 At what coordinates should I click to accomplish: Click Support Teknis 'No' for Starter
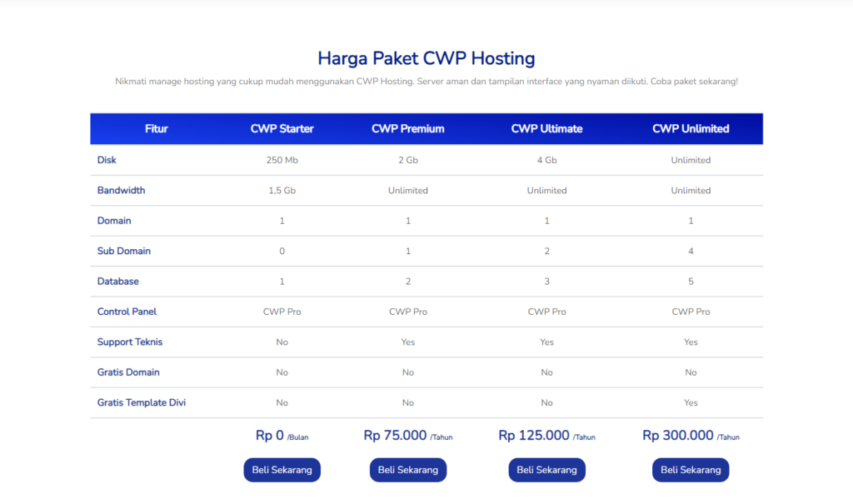[282, 342]
